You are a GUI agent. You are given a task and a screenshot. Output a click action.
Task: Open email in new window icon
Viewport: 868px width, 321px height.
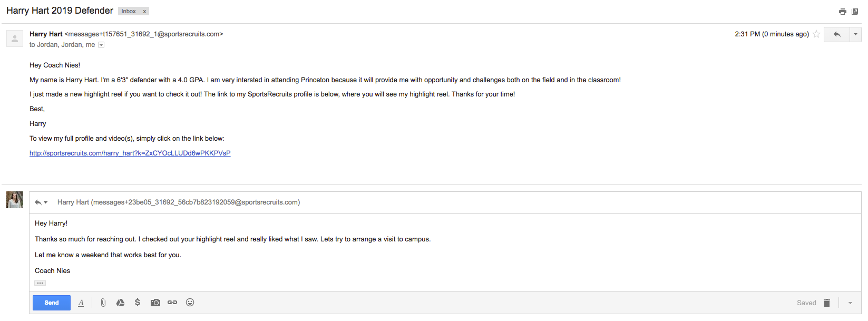coord(855,12)
